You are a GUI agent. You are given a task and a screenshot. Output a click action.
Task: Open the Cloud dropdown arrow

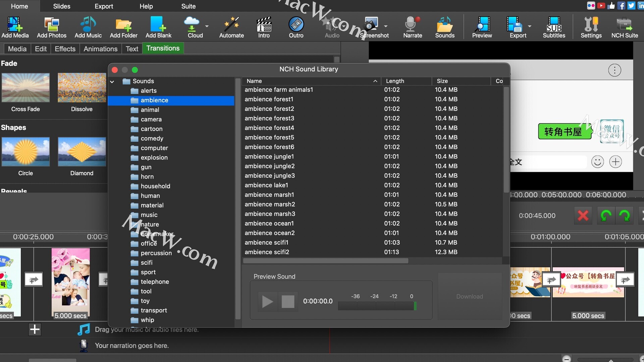tap(207, 26)
